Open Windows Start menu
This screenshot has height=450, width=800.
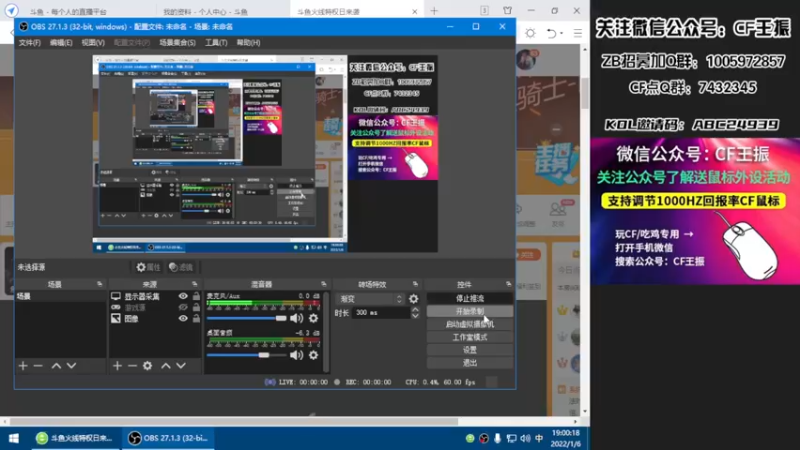[14, 438]
